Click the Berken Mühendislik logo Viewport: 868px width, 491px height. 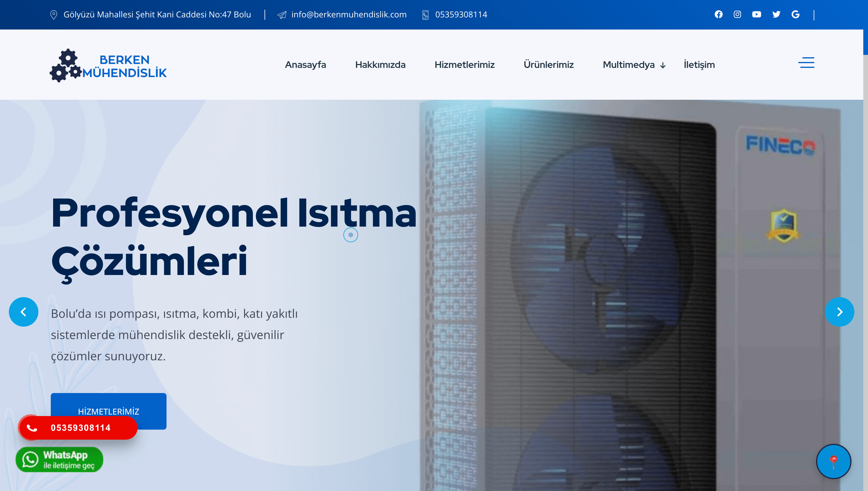[x=108, y=66]
